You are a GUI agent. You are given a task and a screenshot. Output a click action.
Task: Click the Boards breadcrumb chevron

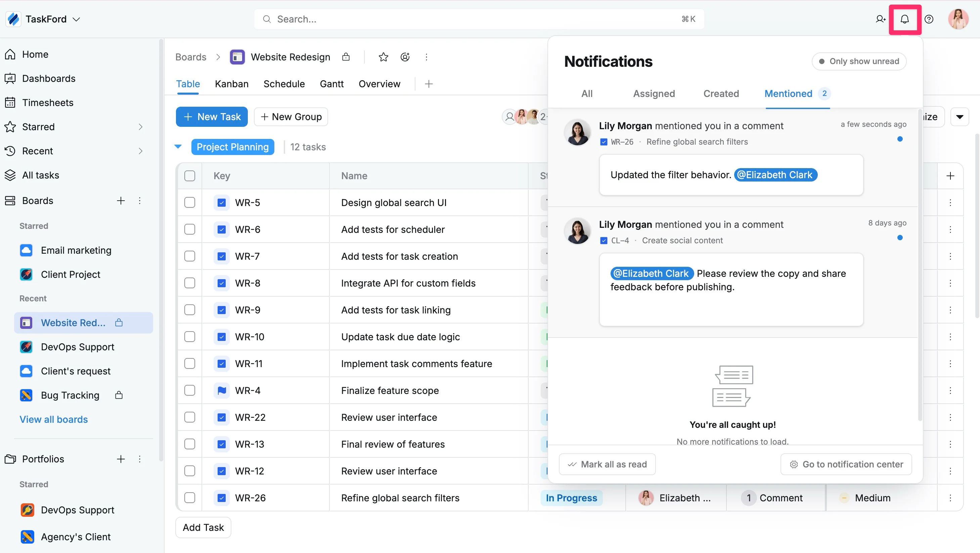pos(218,57)
